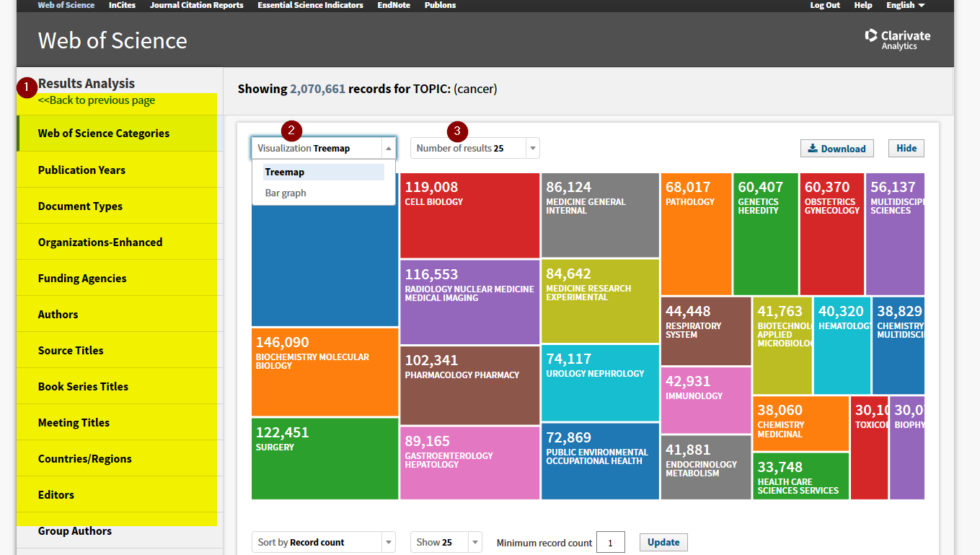
Task: Click the Log Out link
Action: 825,5
